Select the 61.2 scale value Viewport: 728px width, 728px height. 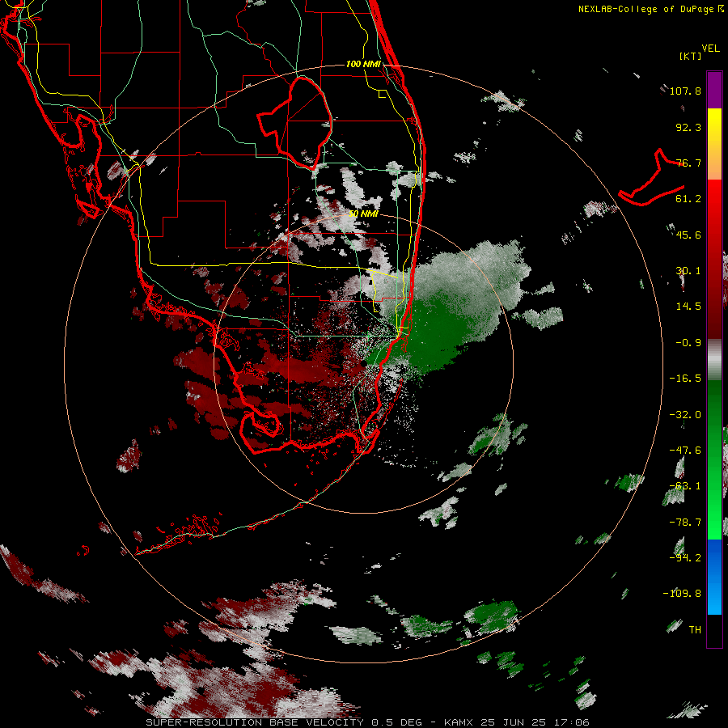688,199
